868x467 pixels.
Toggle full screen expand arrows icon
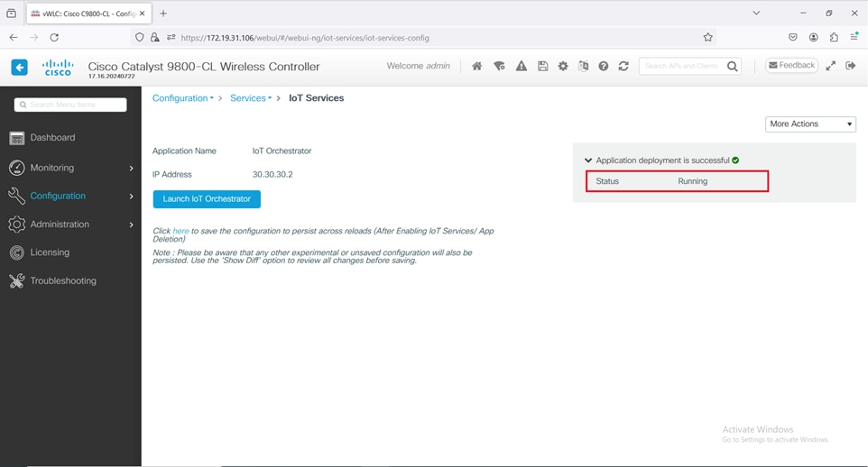(x=830, y=66)
